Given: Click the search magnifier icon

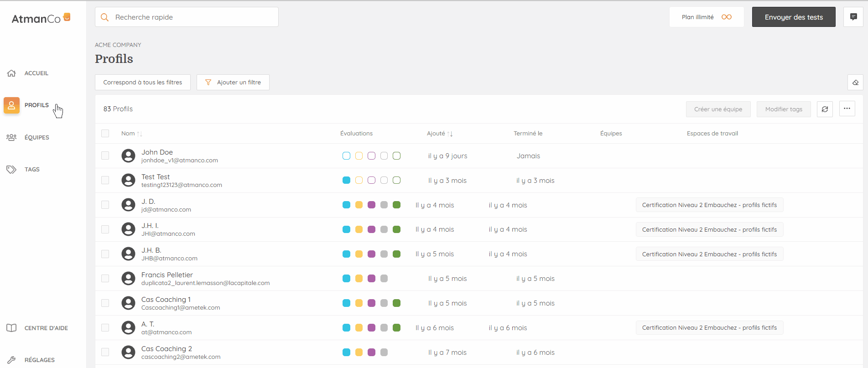Looking at the screenshot, I should (x=105, y=17).
